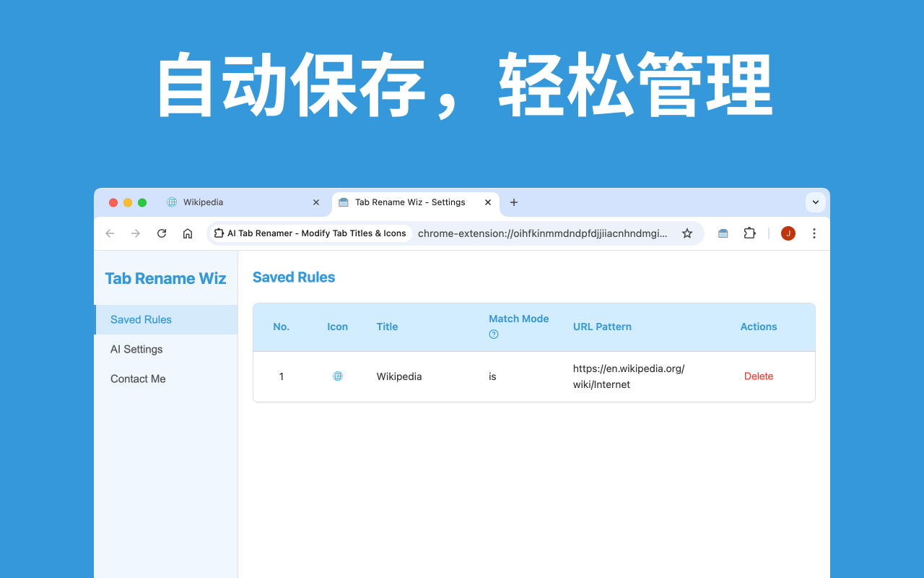
Task: Open a new tab with the plus button
Action: tap(513, 202)
